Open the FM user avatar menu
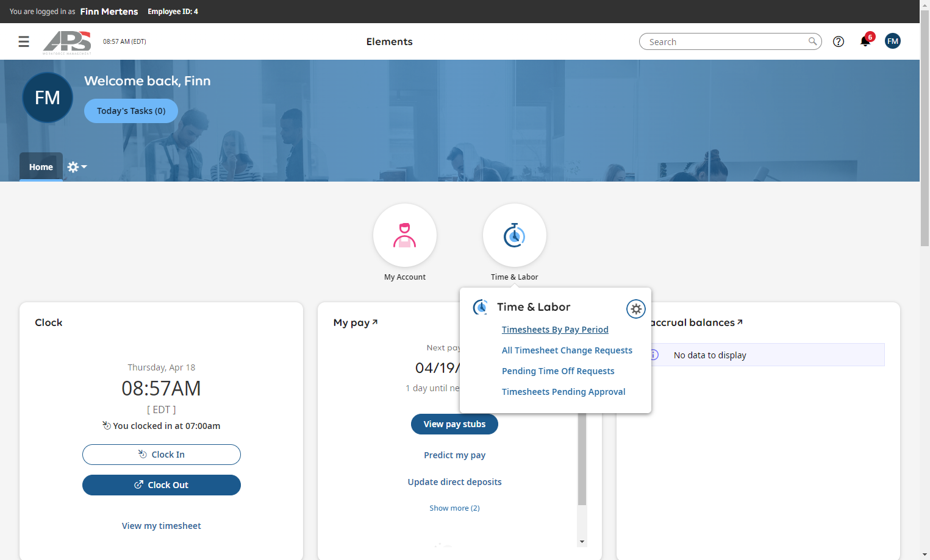This screenshot has width=930, height=560. pos(893,41)
